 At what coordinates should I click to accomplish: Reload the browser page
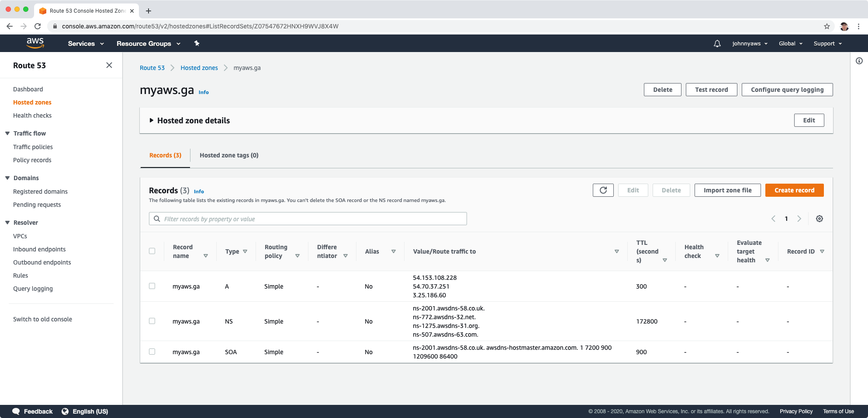[38, 26]
